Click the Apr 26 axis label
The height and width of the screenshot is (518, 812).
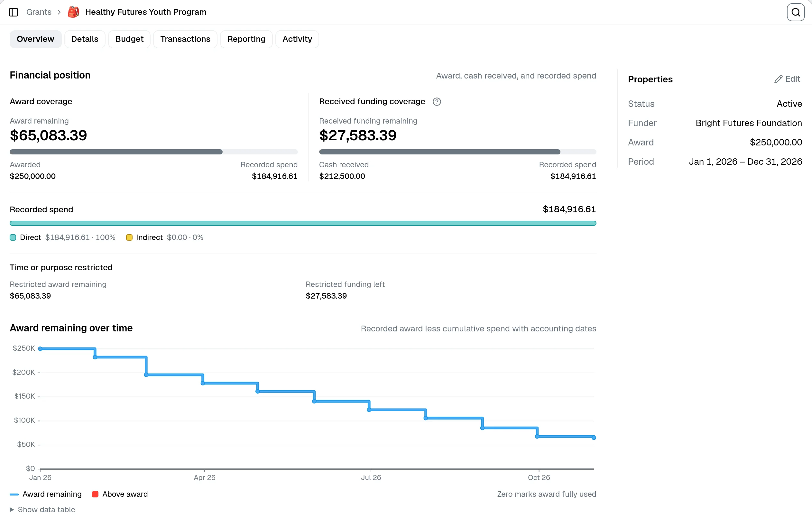coord(204,477)
